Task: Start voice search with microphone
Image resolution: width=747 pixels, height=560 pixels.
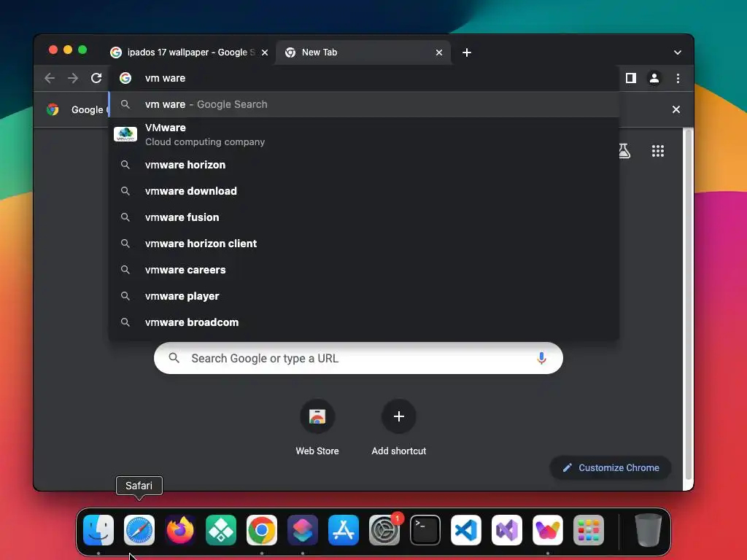Action: pos(541,358)
